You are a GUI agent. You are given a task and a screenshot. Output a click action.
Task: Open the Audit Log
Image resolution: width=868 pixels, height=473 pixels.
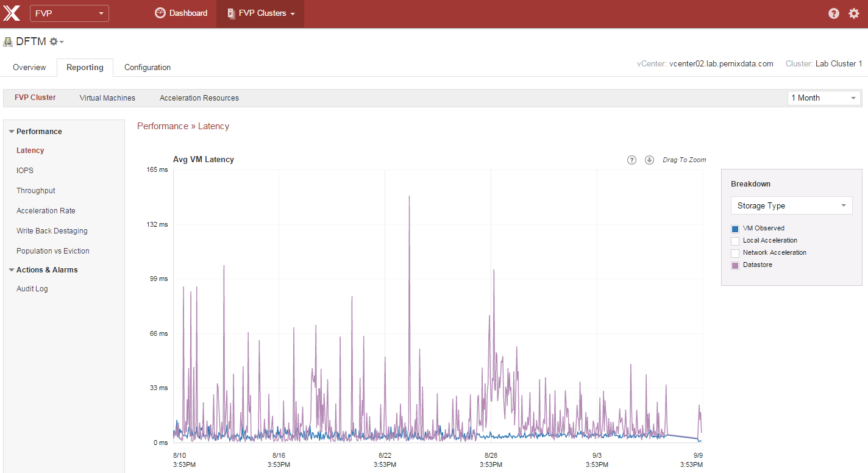(x=32, y=289)
